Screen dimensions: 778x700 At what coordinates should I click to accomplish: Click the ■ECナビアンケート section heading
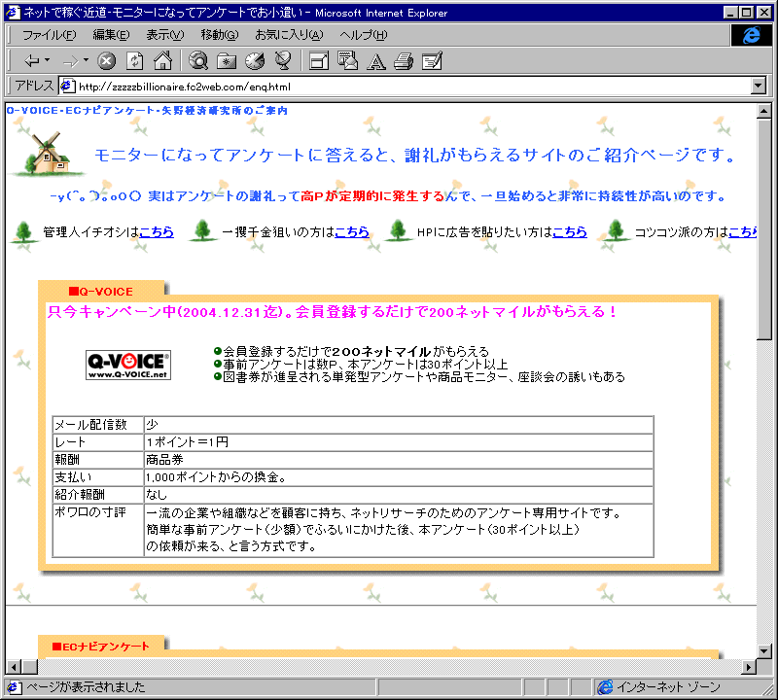(101, 647)
